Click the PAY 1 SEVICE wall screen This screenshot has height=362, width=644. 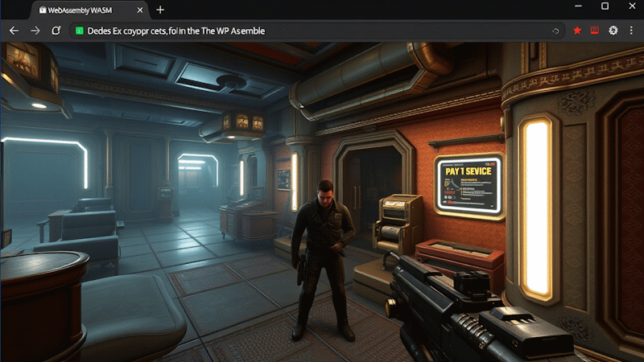pyautogui.click(x=469, y=186)
